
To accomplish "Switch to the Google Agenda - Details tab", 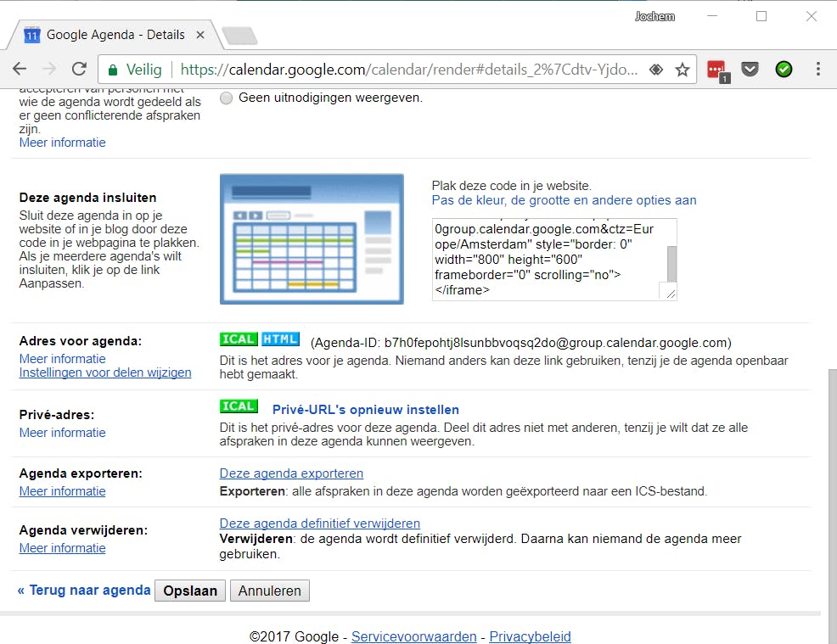I will pyautogui.click(x=112, y=35).
